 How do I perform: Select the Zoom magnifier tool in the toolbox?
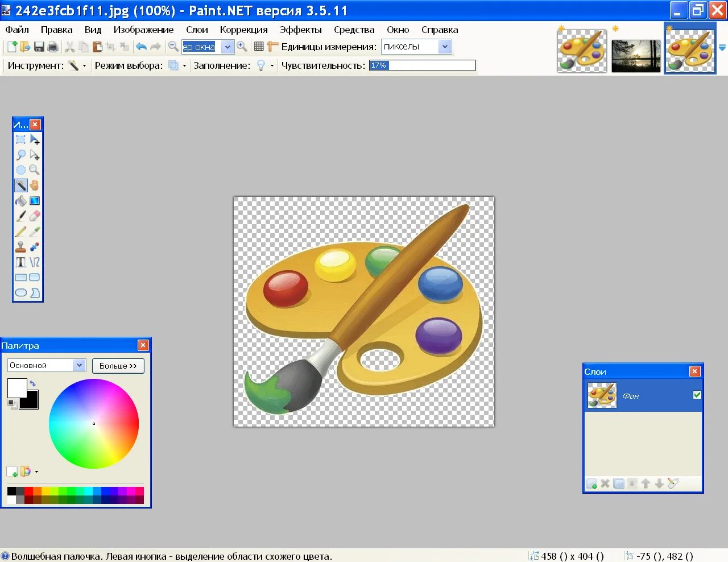[x=35, y=170]
